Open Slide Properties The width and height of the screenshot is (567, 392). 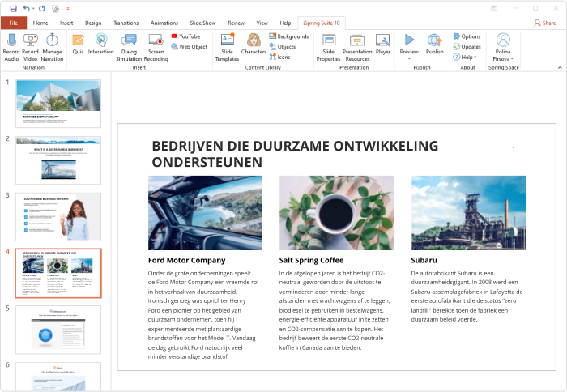(328, 47)
